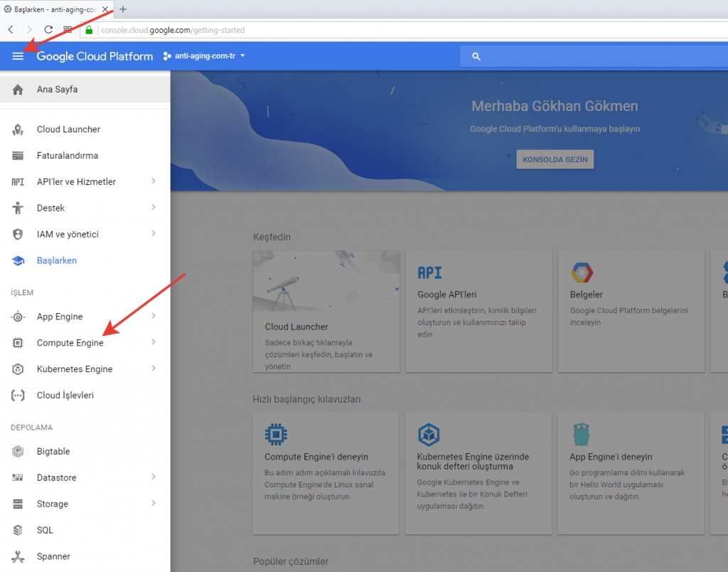Select Bigtable under DEPOLAMA
The width and height of the screenshot is (728, 572).
pos(85,452)
